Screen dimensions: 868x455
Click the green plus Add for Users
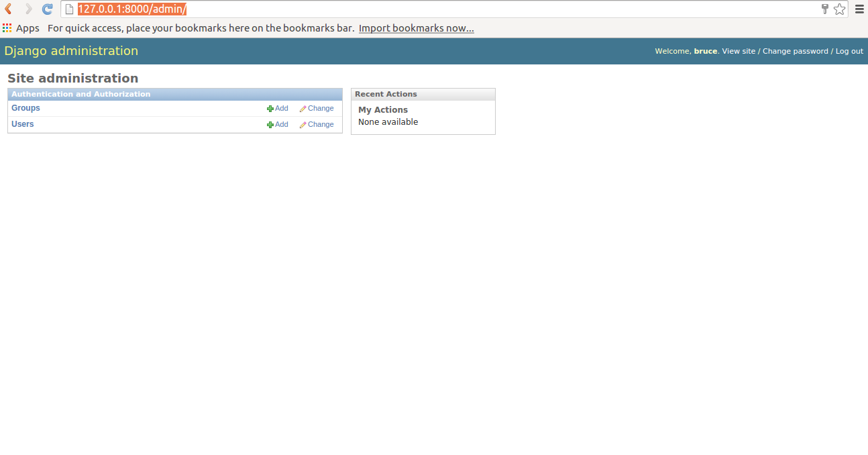278,124
